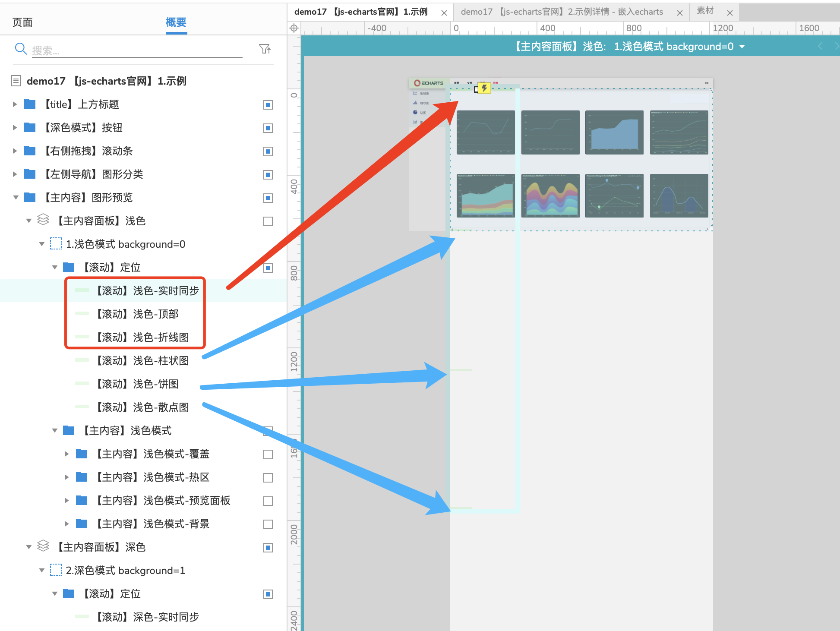The width and height of the screenshot is (840, 631).
Task: Toggle visibility square for 【左侧导航】图形分类
Action: 268,175
